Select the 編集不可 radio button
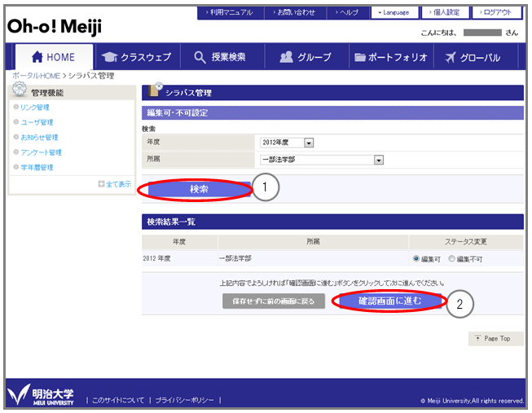The image size is (532, 413). [451, 258]
